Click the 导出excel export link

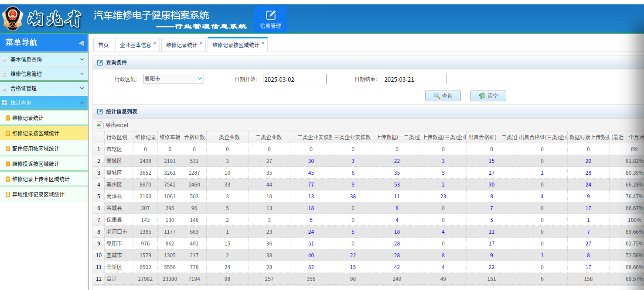(x=117, y=125)
